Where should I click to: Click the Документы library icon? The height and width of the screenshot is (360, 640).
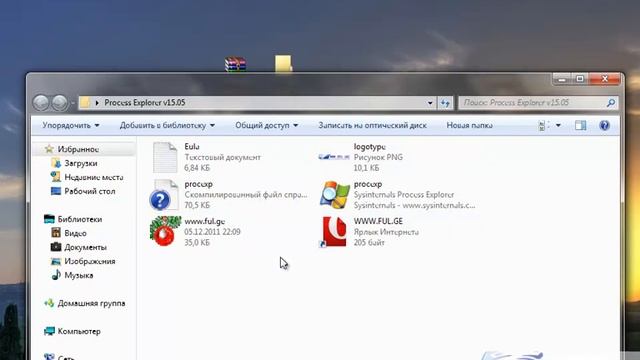point(56,247)
